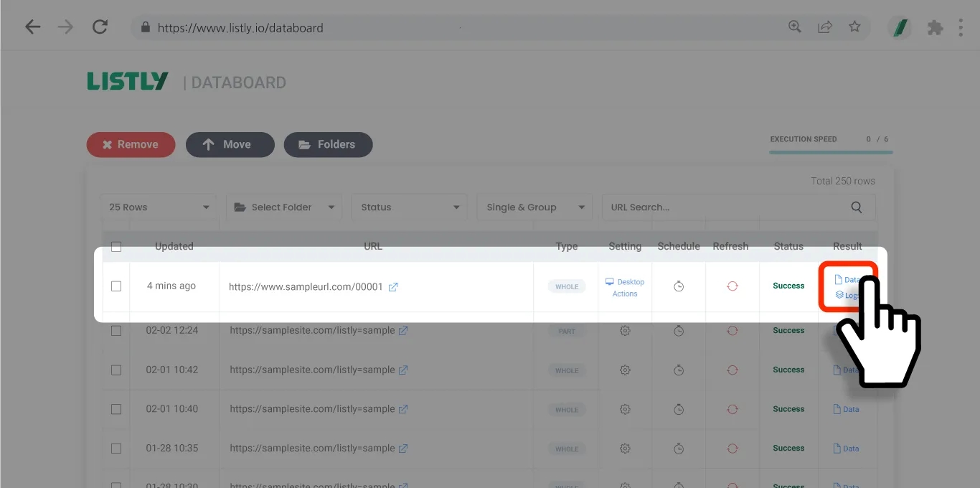The image size is (980, 488).
Task: Open settings gear in 02-02 12:24 row
Action: point(625,331)
